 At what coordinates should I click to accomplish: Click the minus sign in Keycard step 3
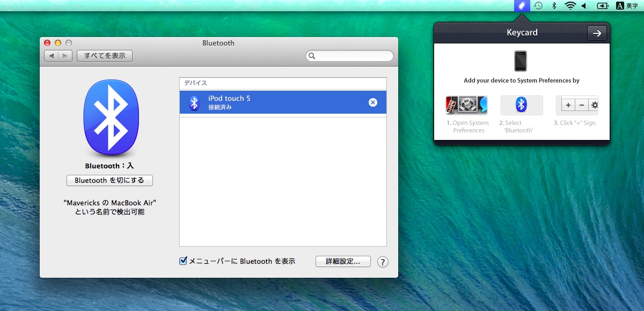(x=582, y=106)
